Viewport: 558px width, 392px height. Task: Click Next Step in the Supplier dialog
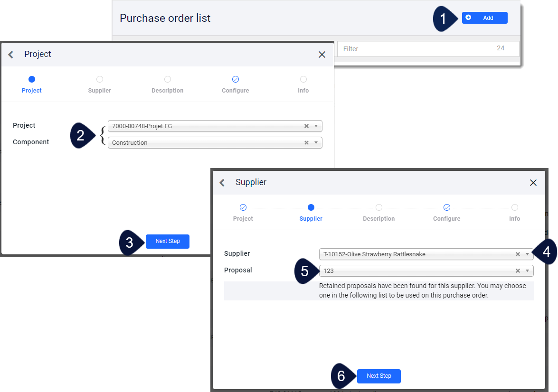point(378,376)
